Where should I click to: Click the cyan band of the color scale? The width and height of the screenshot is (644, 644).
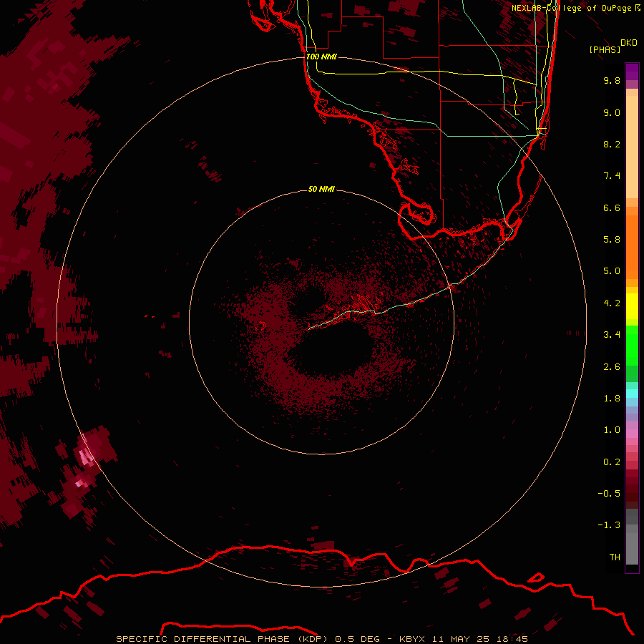point(632,394)
